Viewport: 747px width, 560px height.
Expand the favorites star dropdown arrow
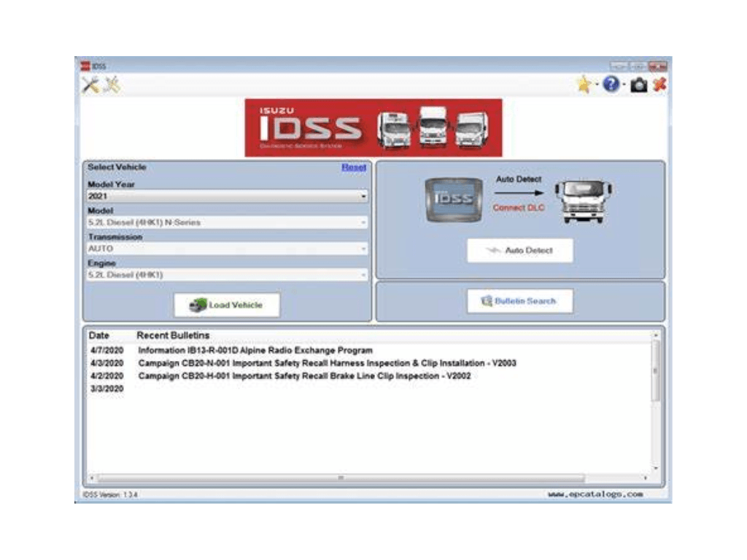597,85
